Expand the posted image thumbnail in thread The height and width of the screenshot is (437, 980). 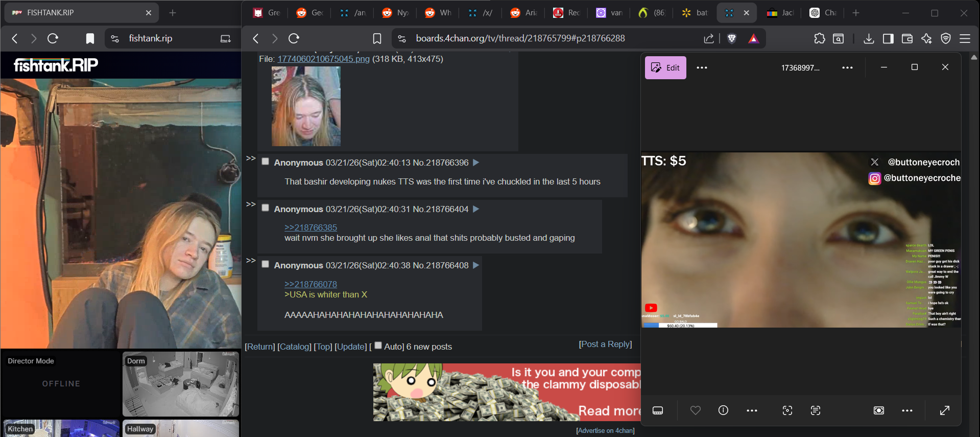pos(306,106)
